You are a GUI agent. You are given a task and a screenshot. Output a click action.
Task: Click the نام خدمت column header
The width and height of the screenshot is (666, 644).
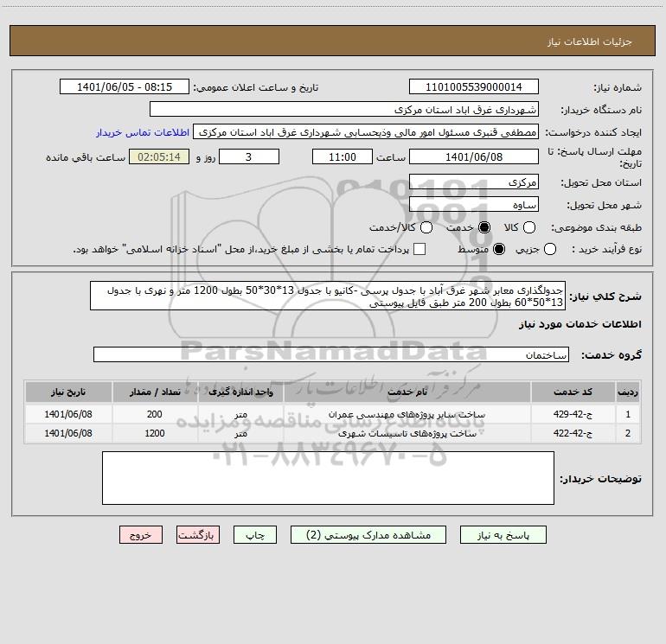click(407, 392)
